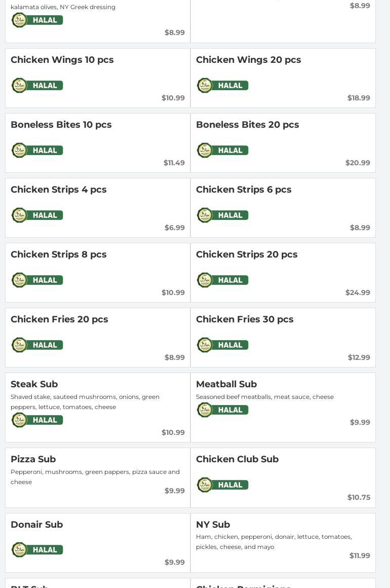Click the Halal badge on Chicken Strips 20 pcs
This screenshot has width=390, height=588.
(223, 280)
